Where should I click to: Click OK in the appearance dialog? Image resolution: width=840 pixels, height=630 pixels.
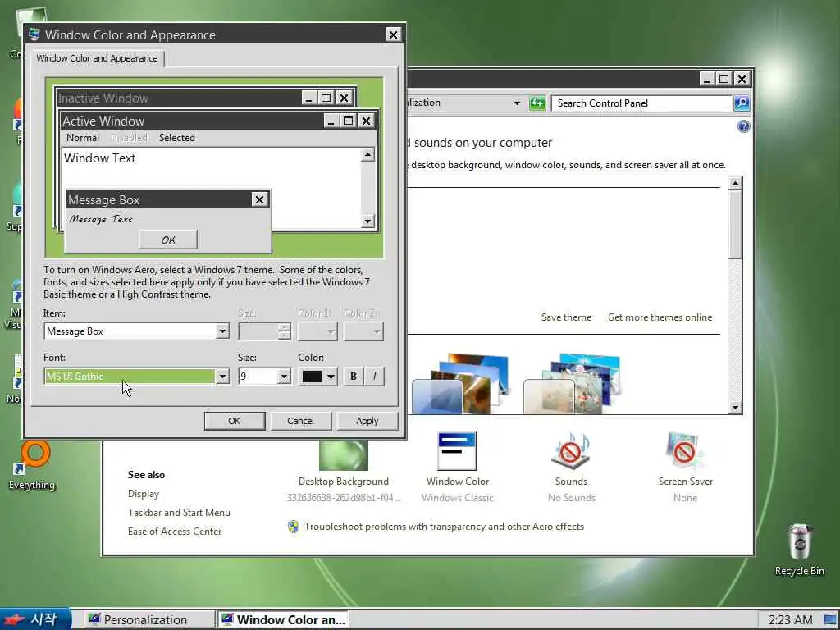[235, 421]
